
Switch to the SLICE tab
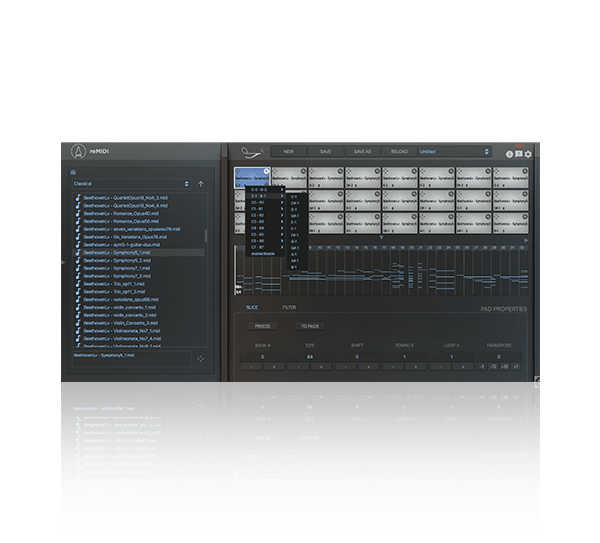point(252,308)
